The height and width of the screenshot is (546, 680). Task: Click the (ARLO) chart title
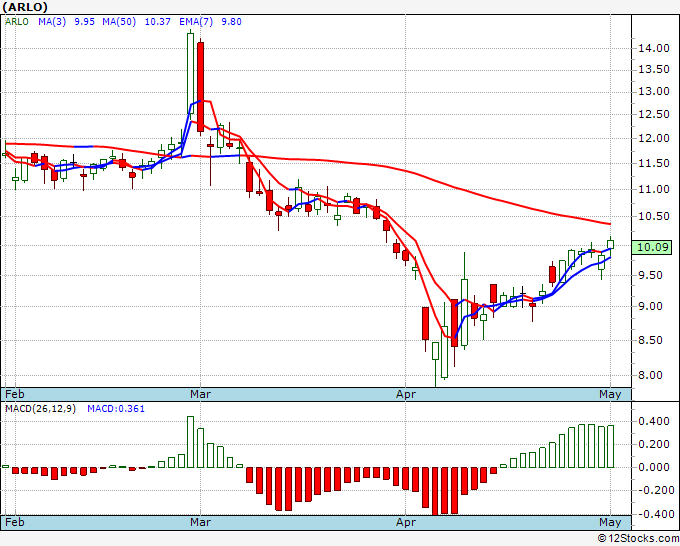[x=25, y=7]
